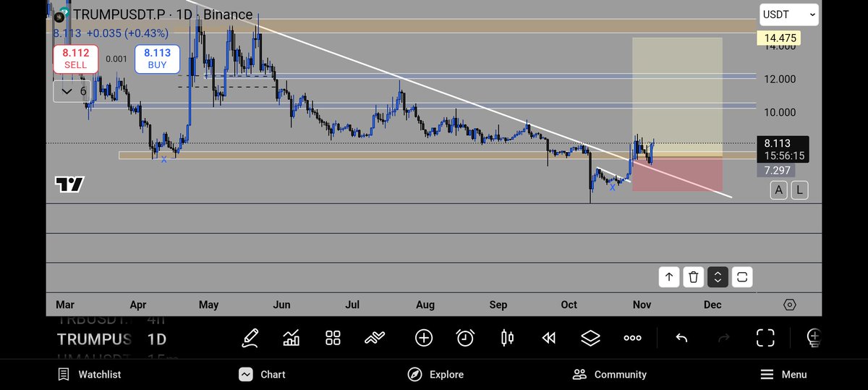Tap the red SELL 8.112 button
Image resolution: width=868 pixels, height=390 pixels.
coord(75,59)
